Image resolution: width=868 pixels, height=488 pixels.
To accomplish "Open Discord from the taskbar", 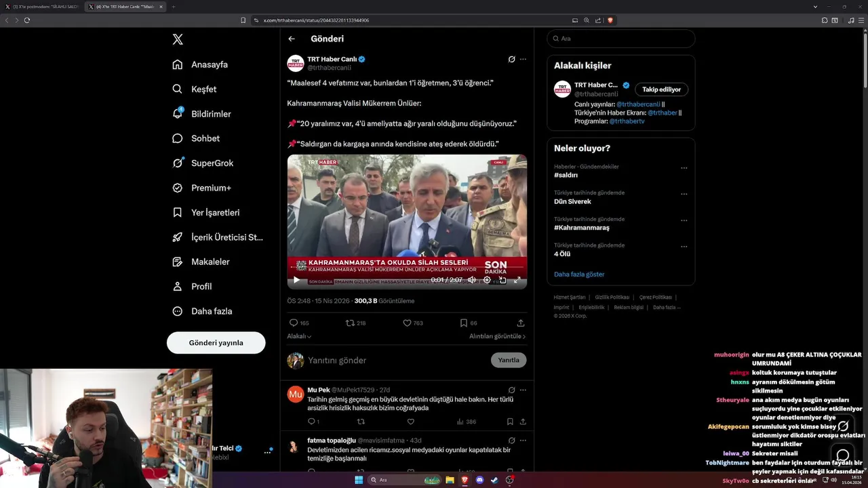I will 480,480.
